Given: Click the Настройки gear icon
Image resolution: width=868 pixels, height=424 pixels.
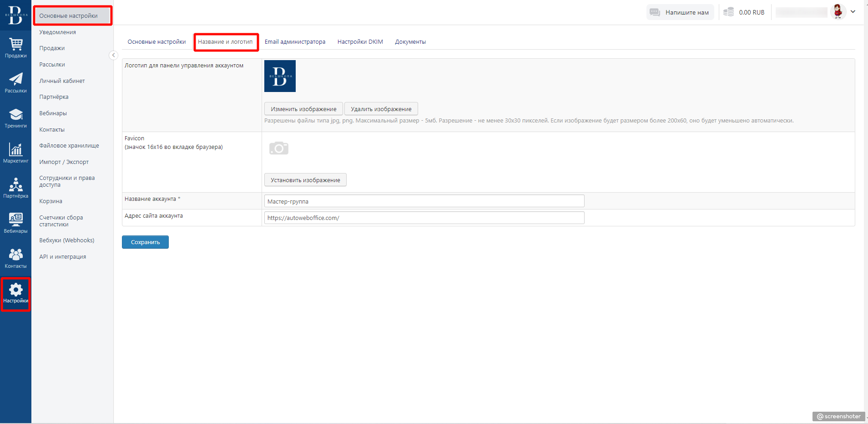Looking at the screenshot, I should (15, 290).
